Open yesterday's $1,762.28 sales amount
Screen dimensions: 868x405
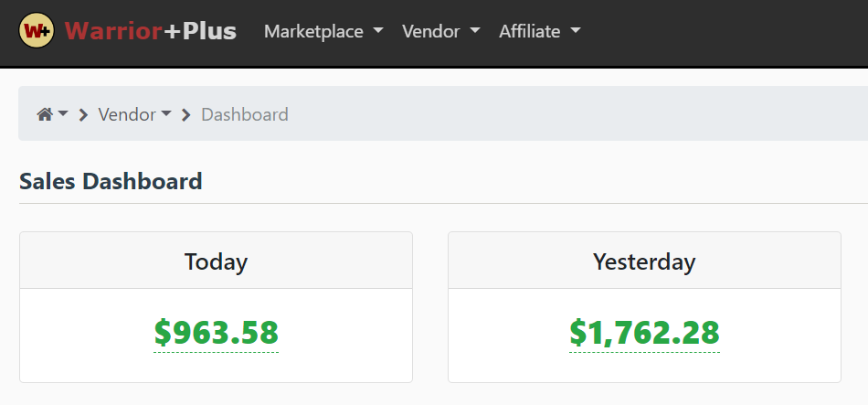(x=644, y=333)
